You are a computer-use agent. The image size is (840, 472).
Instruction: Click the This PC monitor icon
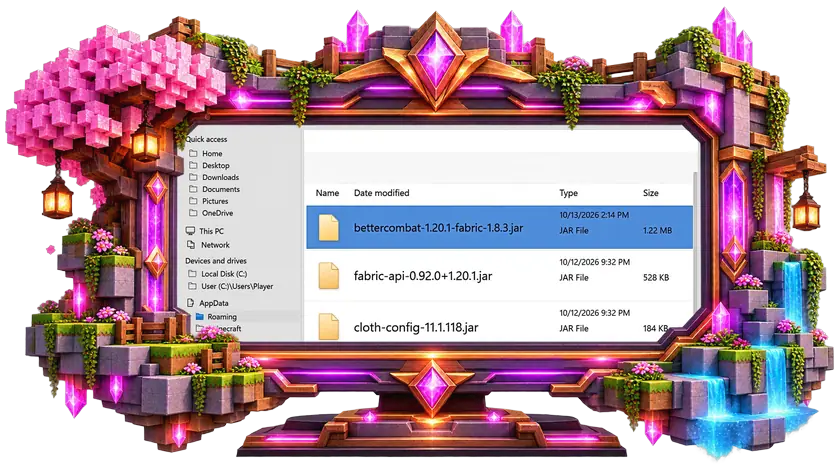pos(190,231)
